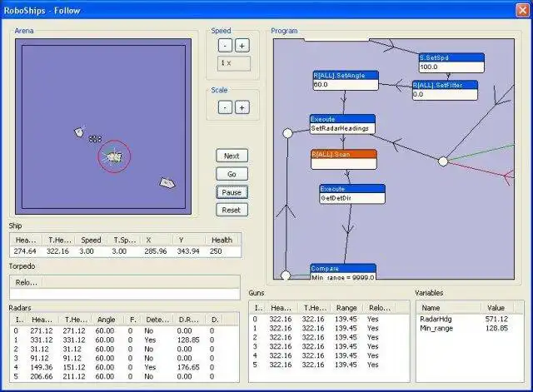The height and width of the screenshot is (392, 533).
Task: Click ship heading value 274.64
Action: (25, 251)
